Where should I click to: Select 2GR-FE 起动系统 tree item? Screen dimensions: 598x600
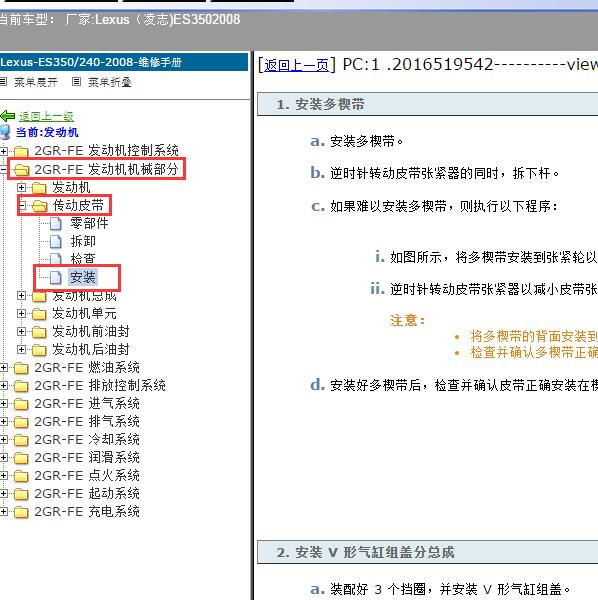87,493
